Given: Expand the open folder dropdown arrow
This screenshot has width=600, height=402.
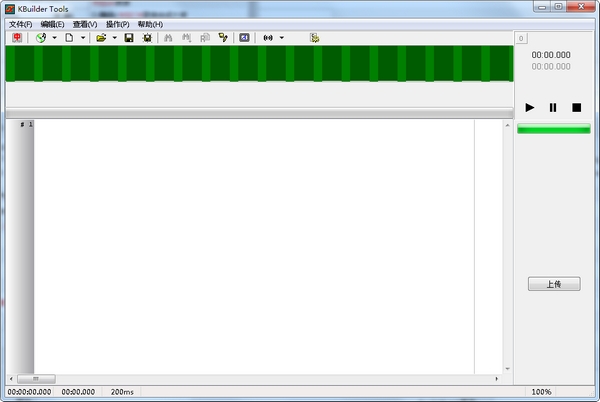Looking at the screenshot, I should pos(114,37).
